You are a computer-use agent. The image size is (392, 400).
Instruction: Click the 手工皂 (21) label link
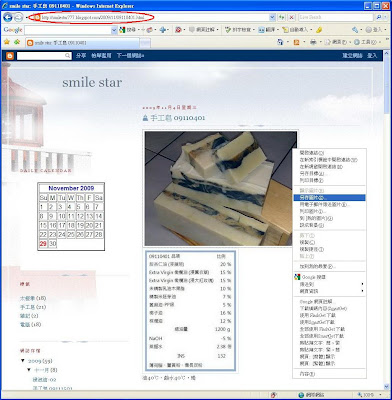point(33,307)
